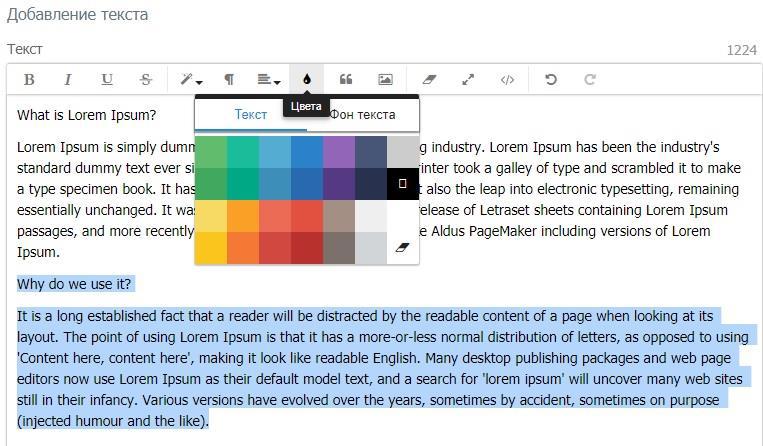Image resolution: width=763 pixels, height=446 pixels.
Task: Select the "Текст" color tab
Action: pos(250,114)
